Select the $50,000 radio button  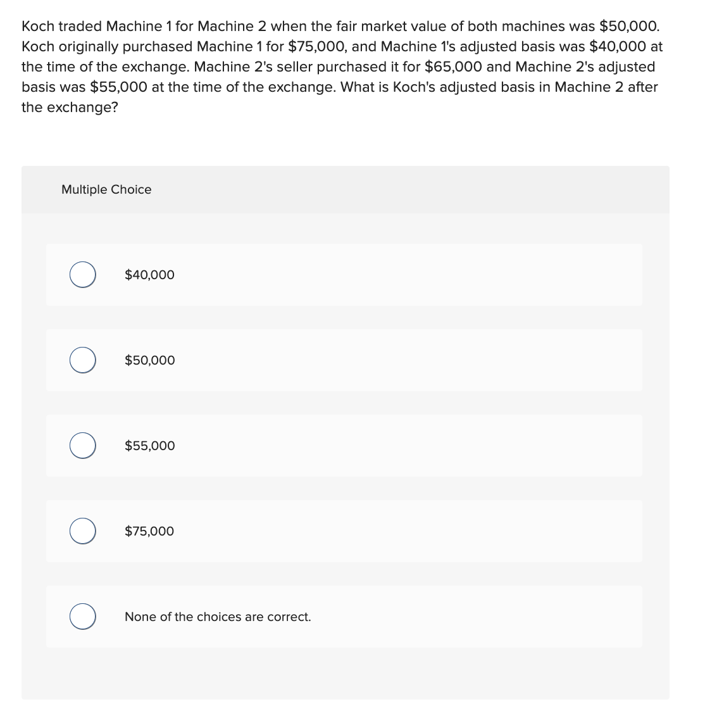[x=83, y=360]
